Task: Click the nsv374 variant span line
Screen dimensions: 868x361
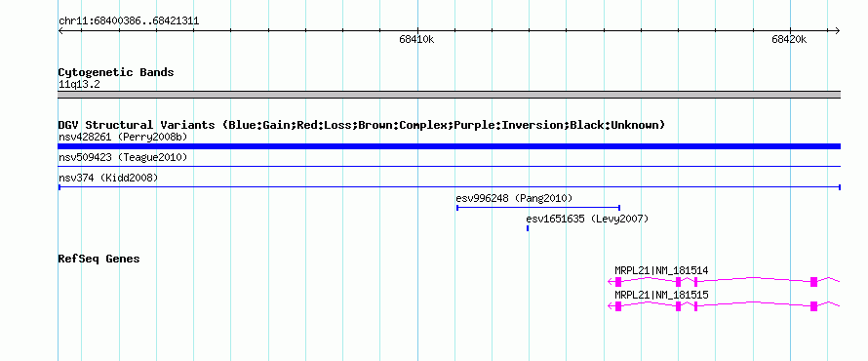Action: point(449,187)
